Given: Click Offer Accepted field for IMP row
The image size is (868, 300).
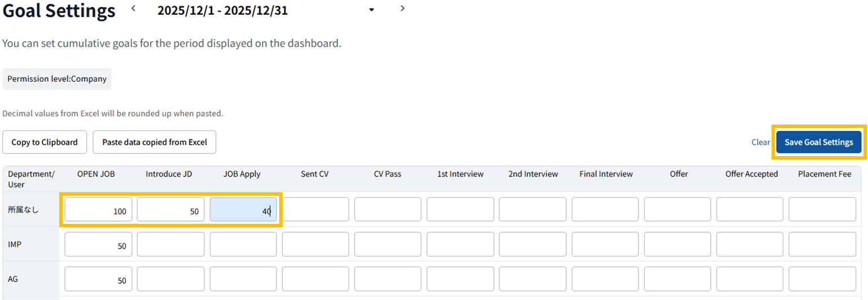Looking at the screenshot, I should click(x=750, y=244).
